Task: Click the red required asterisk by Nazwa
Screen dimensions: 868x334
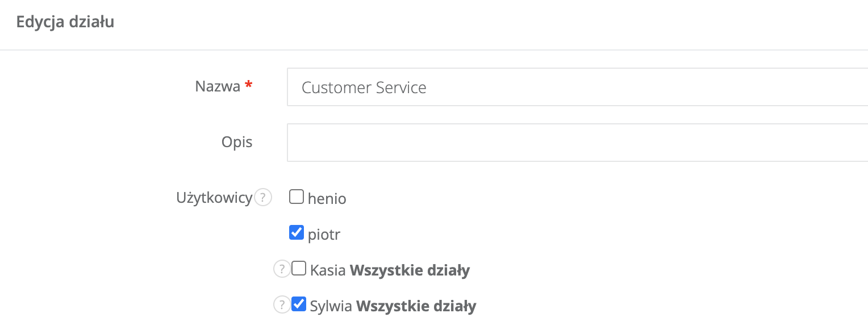Action: [248, 86]
